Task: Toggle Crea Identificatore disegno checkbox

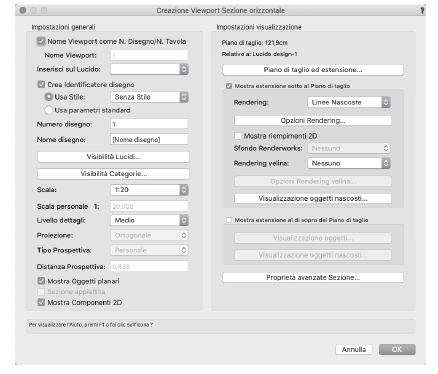Action: click(41, 84)
